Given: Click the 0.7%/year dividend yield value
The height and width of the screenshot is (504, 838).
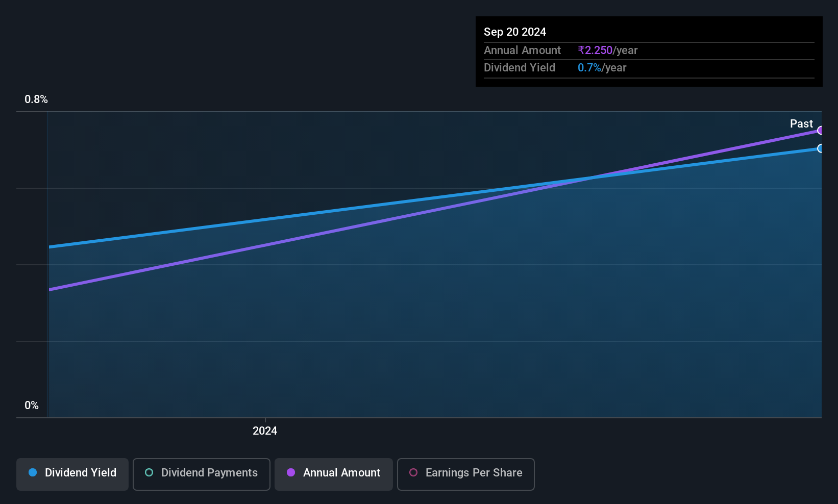Looking at the screenshot, I should point(602,68).
